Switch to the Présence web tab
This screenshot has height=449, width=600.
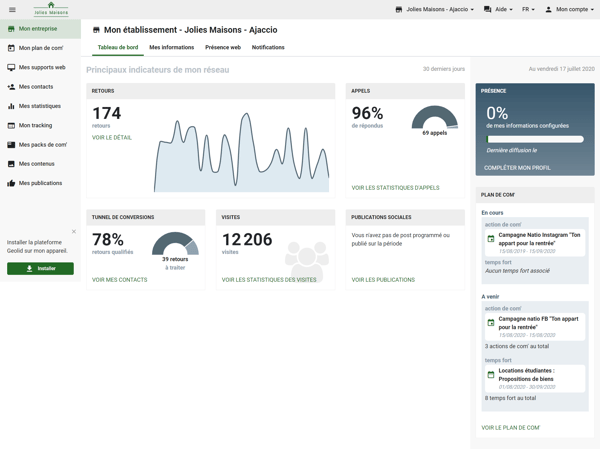222,47
